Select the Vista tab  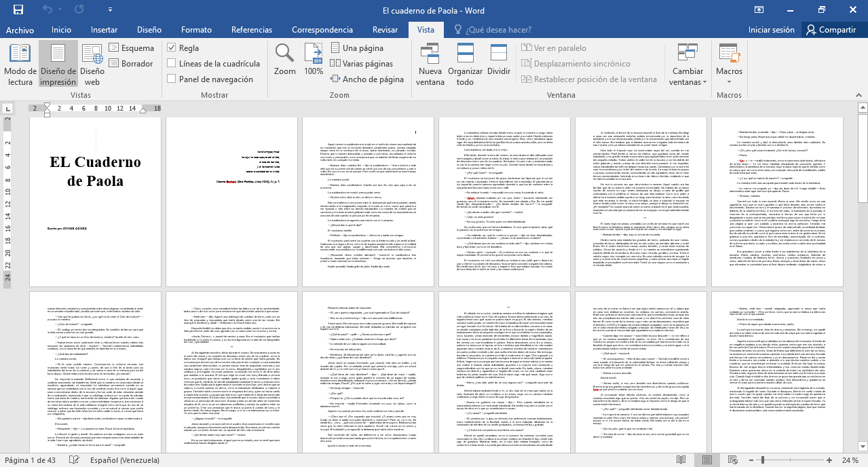[x=426, y=30]
